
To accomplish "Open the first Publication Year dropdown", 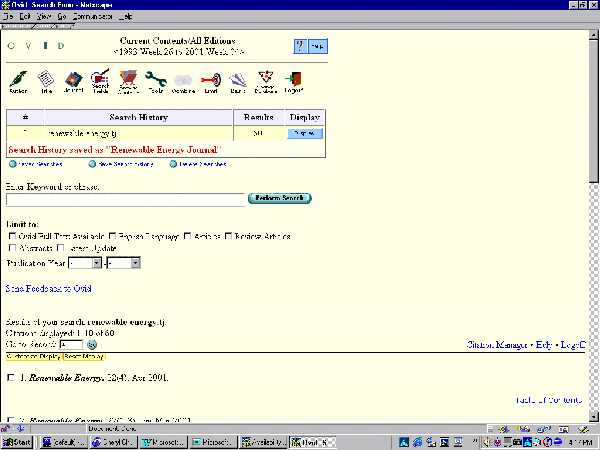I will click(x=85, y=263).
